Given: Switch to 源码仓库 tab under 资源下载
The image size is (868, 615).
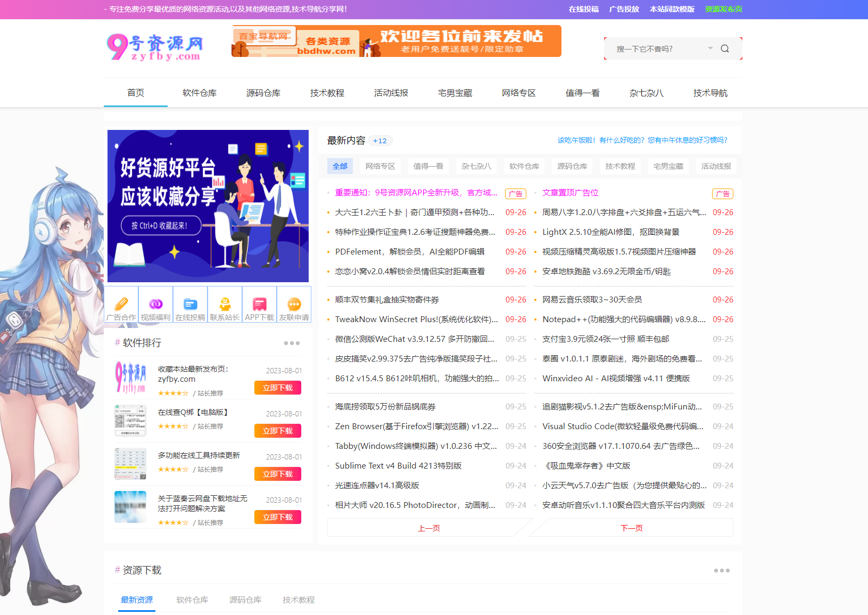Looking at the screenshot, I should (x=245, y=600).
